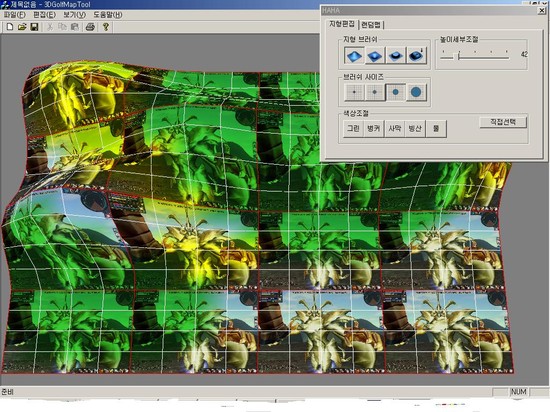Click the 3DGolfMapTool title bar app icon
The image size is (550, 412).
click(5, 5)
